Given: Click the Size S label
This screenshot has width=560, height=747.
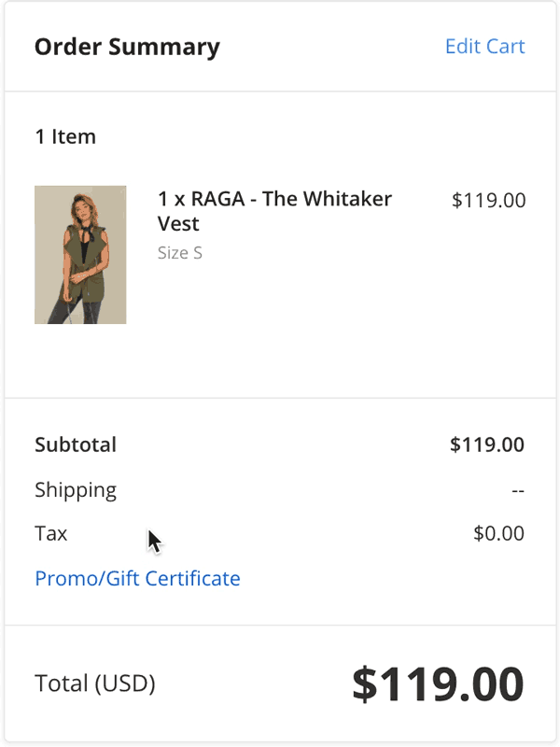Looking at the screenshot, I should (x=179, y=253).
